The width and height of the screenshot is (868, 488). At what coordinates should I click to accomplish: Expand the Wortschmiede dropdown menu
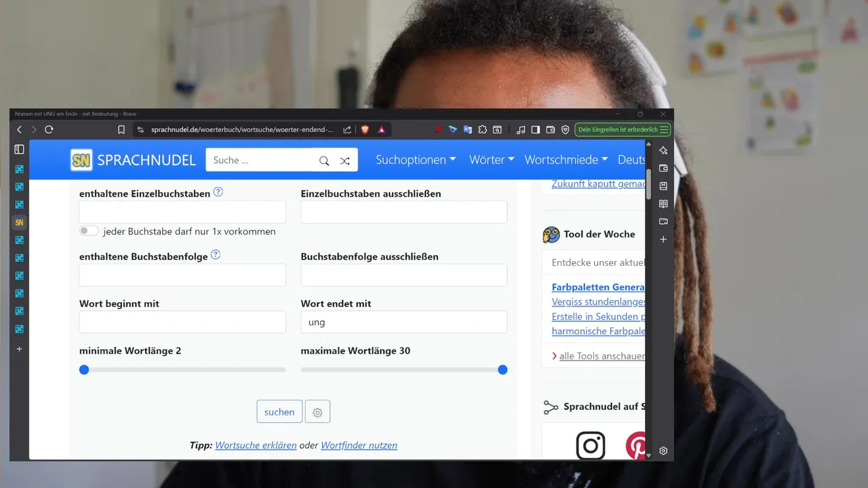click(566, 160)
